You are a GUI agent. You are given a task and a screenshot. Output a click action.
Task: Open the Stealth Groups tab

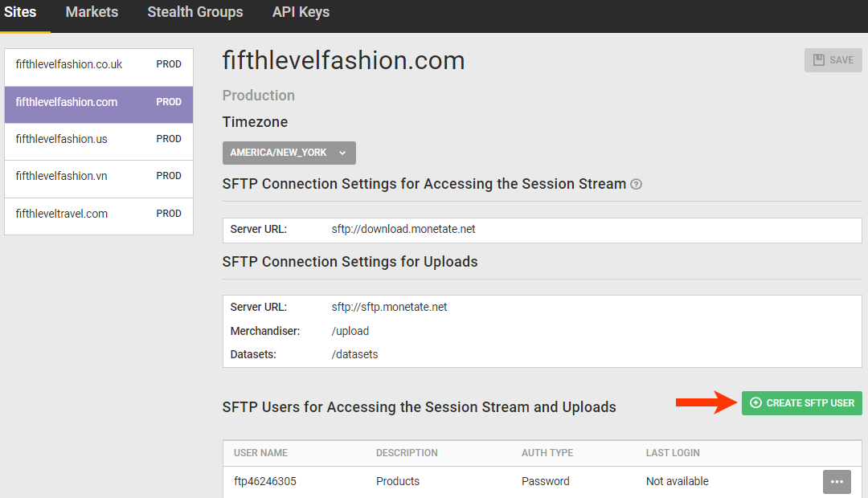[195, 12]
